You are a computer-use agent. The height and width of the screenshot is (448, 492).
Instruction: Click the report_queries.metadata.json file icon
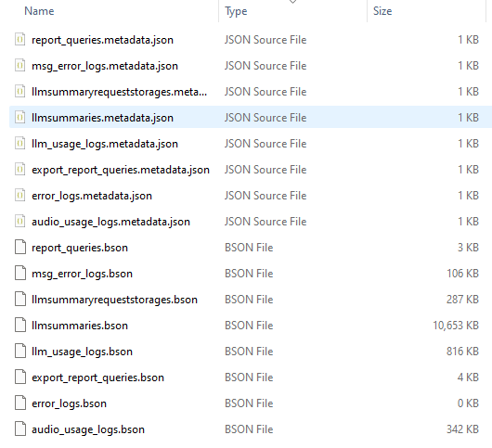20,40
